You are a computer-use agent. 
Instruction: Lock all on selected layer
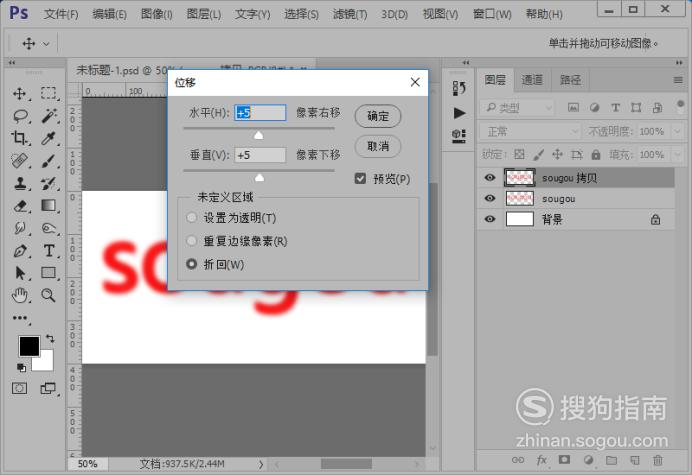(x=596, y=154)
